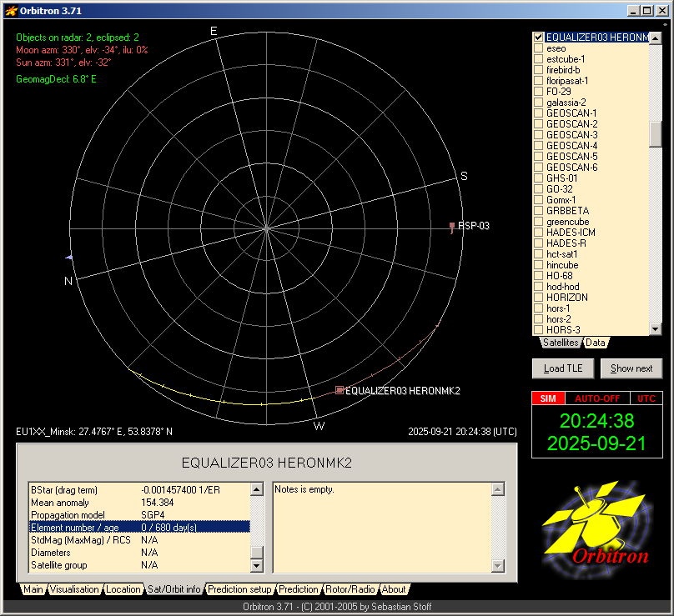The width and height of the screenshot is (674, 616).
Task: Toggle the UTC time mode
Action: coord(646,398)
